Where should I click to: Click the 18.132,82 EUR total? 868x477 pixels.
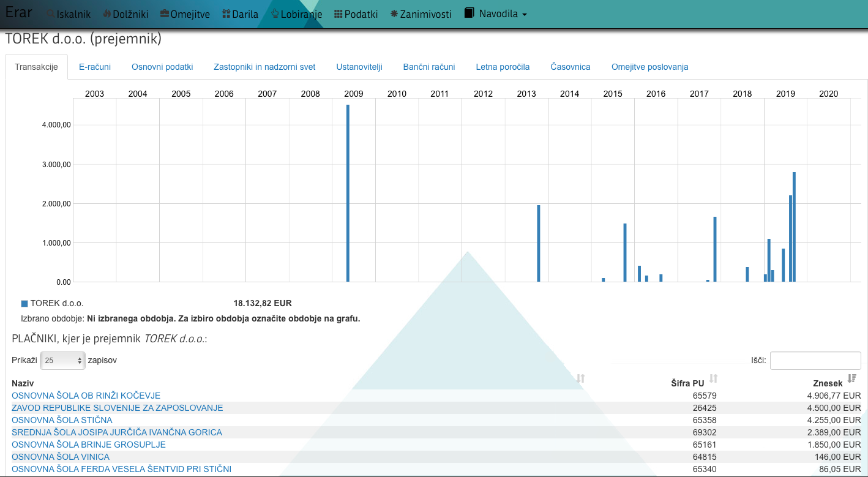(263, 303)
